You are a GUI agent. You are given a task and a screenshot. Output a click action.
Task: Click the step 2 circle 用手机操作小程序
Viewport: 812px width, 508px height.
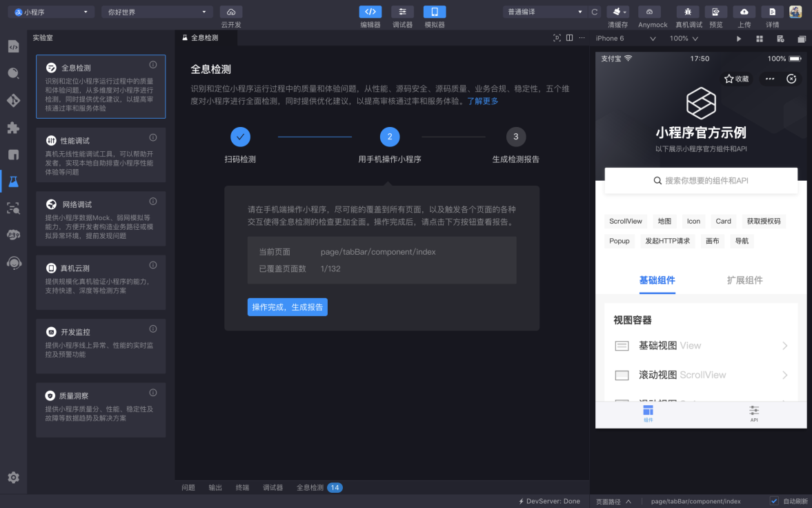pos(389,137)
